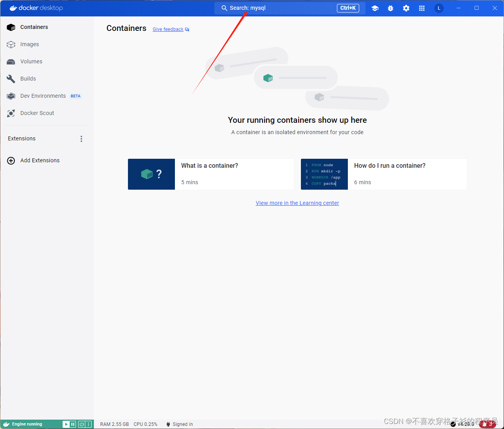Click the Ctrl+K shortcut badge
The width and height of the screenshot is (504, 429).
tap(348, 8)
